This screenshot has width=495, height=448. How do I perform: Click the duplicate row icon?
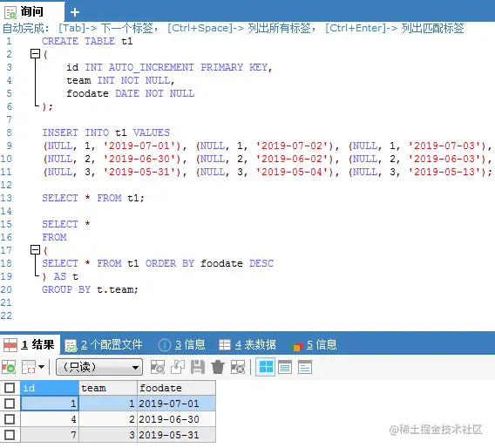(x=178, y=367)
